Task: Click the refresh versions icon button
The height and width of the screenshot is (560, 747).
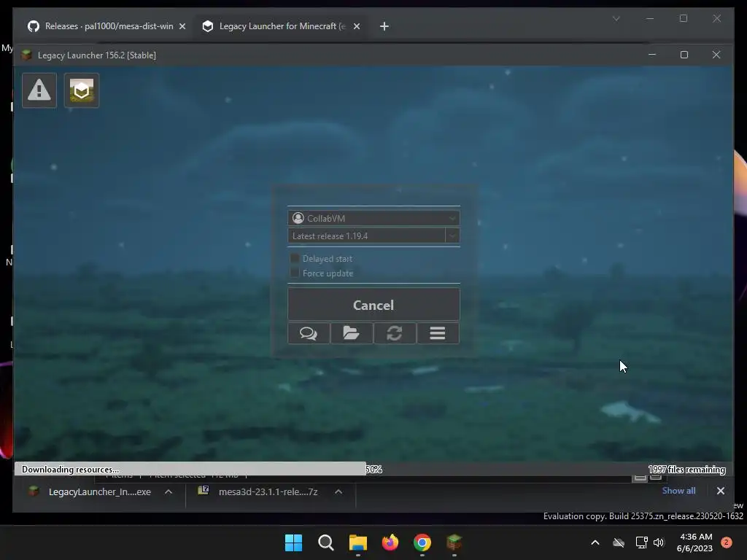Action: 395,332
